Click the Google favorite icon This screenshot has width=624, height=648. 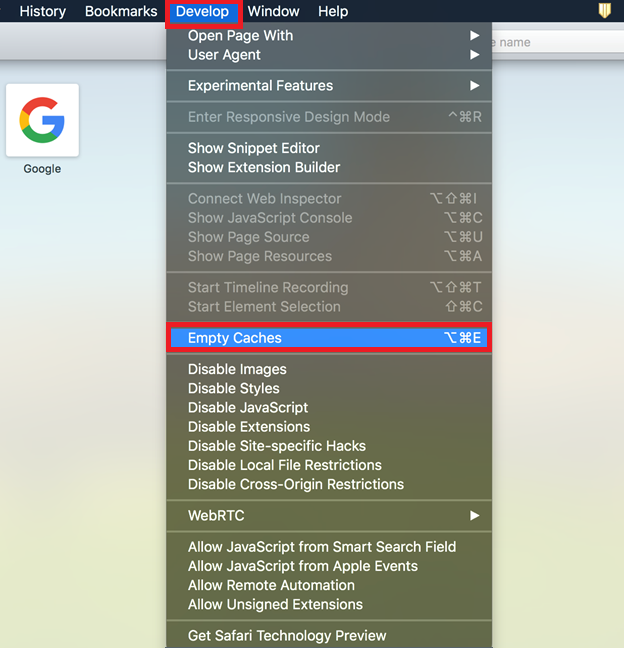(x=42, y=121)
